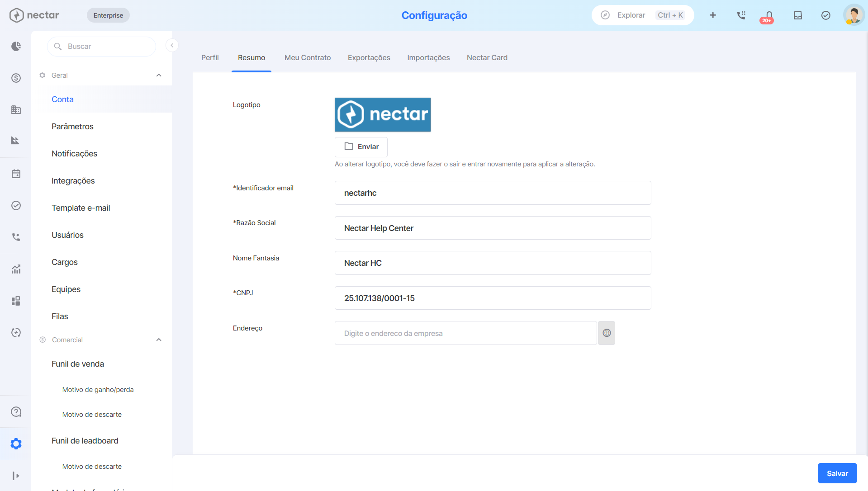Expand sidebar with the arrow icon at bottom

(x=16, y=476)
